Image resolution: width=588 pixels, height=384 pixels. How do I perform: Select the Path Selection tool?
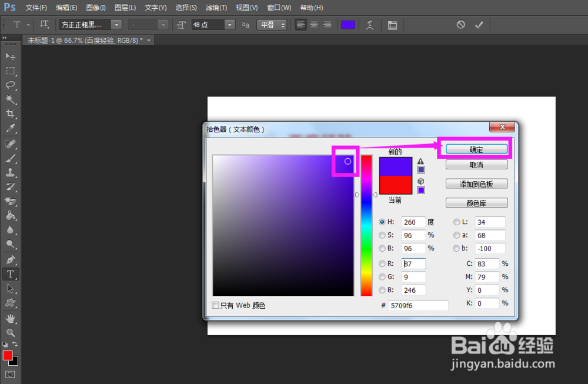click(x=10, y=288)
